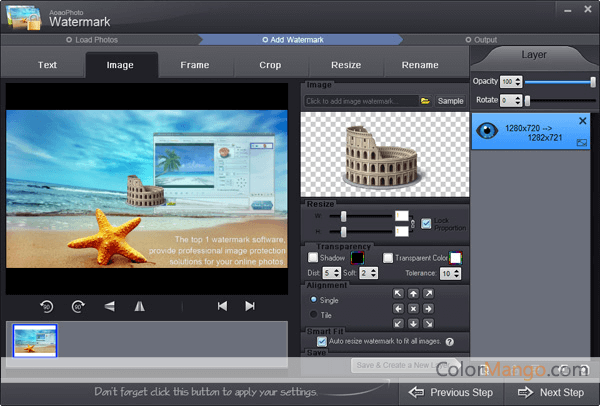Rotate photo 90 degrees clockwise
600x406 pixels.
78,307
